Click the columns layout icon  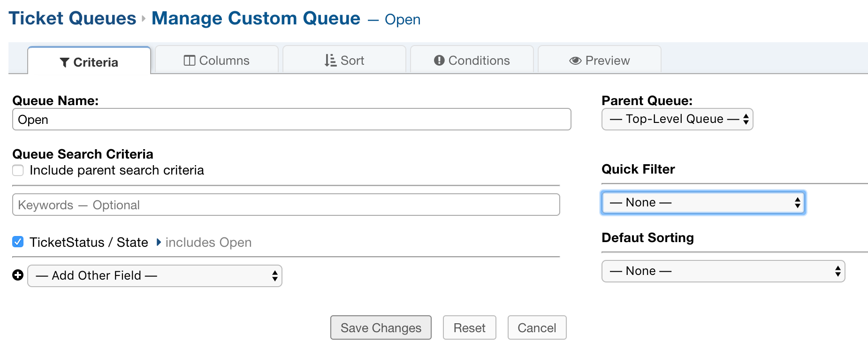click(x=190, y=61)
